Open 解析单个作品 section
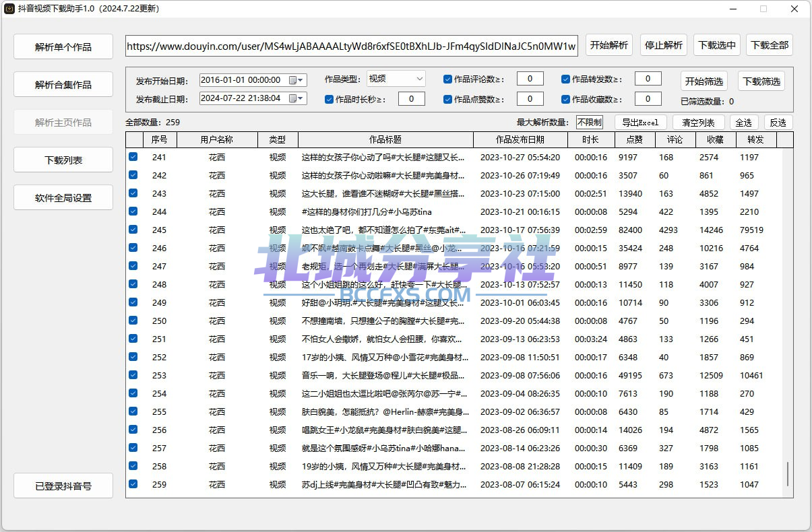This screenshot has width=812, height=532. (63, 47)
